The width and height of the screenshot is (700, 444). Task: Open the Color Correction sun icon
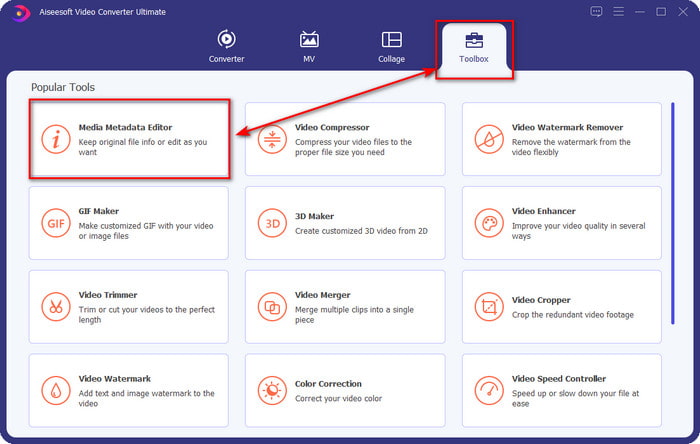click(271, 390)
